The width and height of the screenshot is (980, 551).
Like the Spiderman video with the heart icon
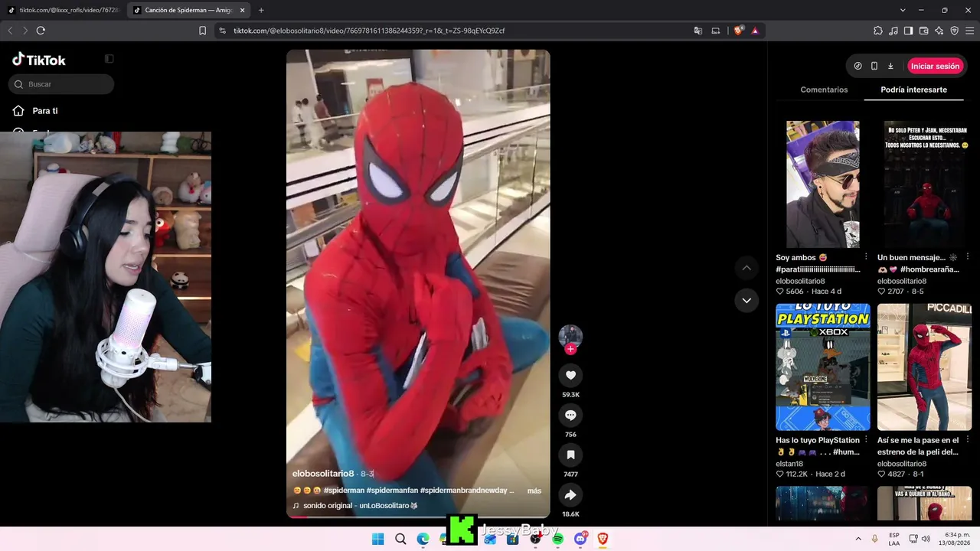pos(570,375)
